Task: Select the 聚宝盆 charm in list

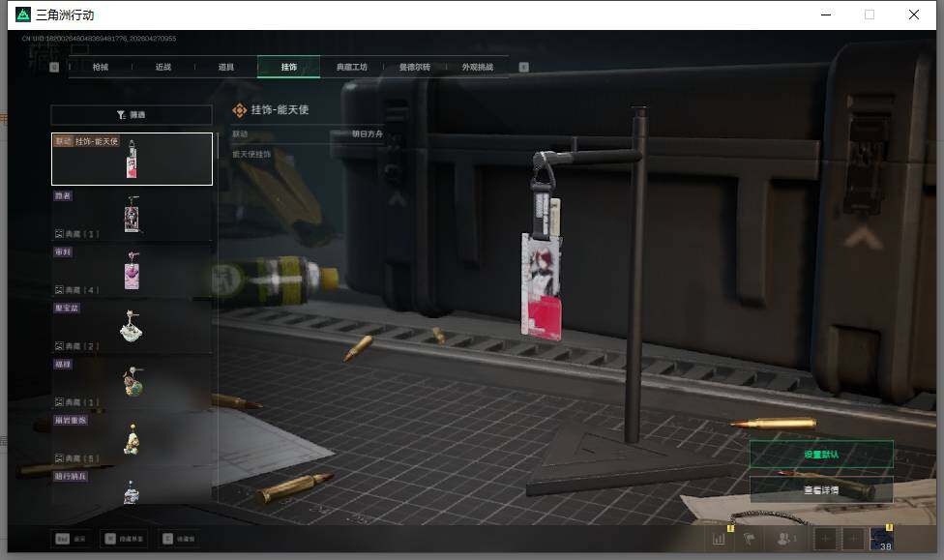Action: (x=132, y=327)
